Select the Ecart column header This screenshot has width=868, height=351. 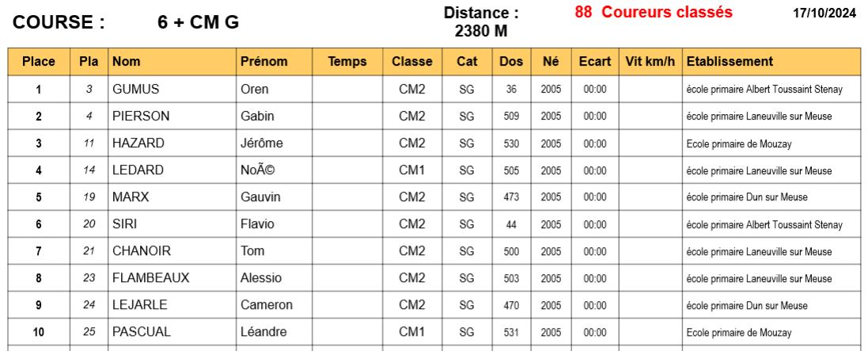(x=595, y=62)
